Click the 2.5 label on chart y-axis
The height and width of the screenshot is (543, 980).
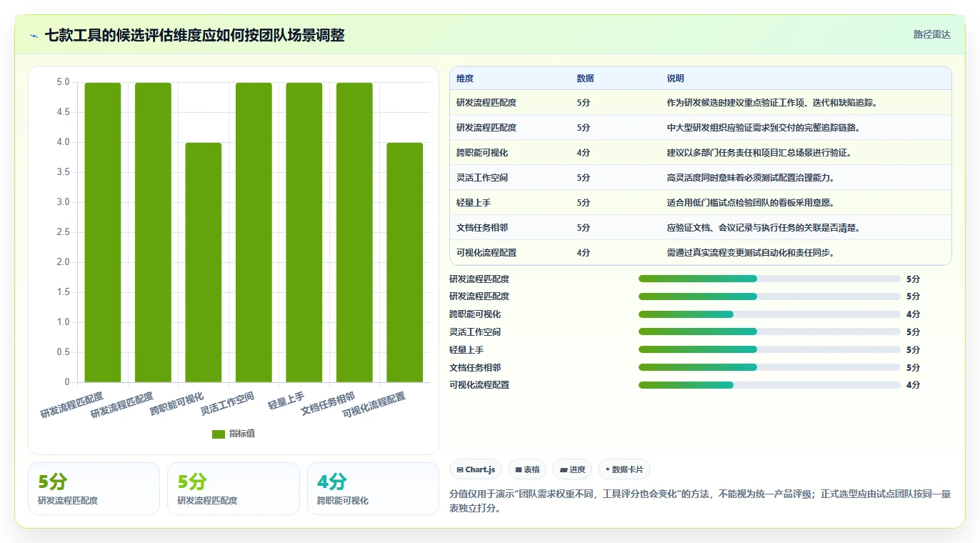pyautogui.click(x=63, y=232)
